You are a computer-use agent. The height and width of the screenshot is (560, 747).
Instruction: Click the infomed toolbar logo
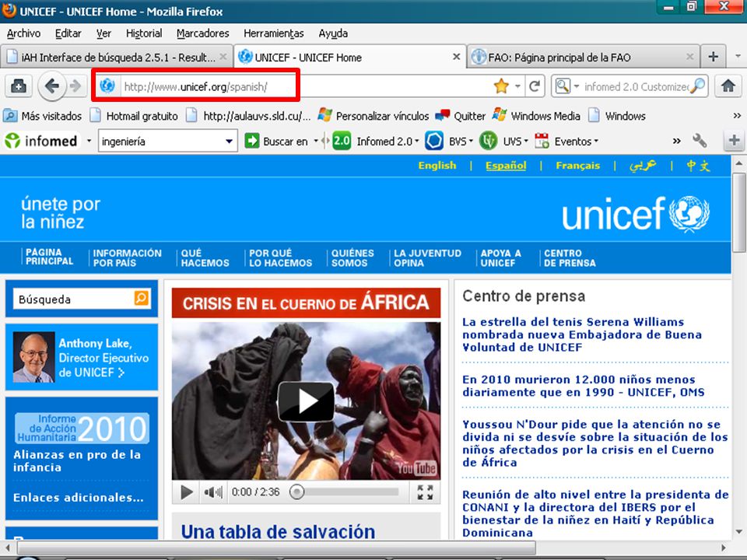coord(41,141)
